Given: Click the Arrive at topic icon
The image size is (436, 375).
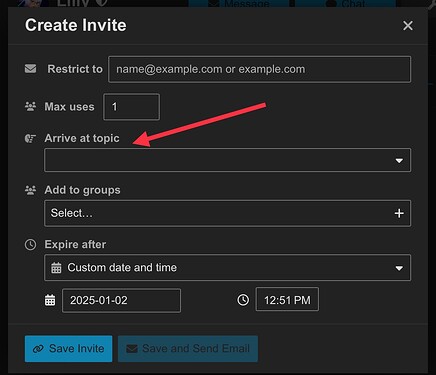Looking at the screenshot, I should pyautogui.click(x=30, y=138).
